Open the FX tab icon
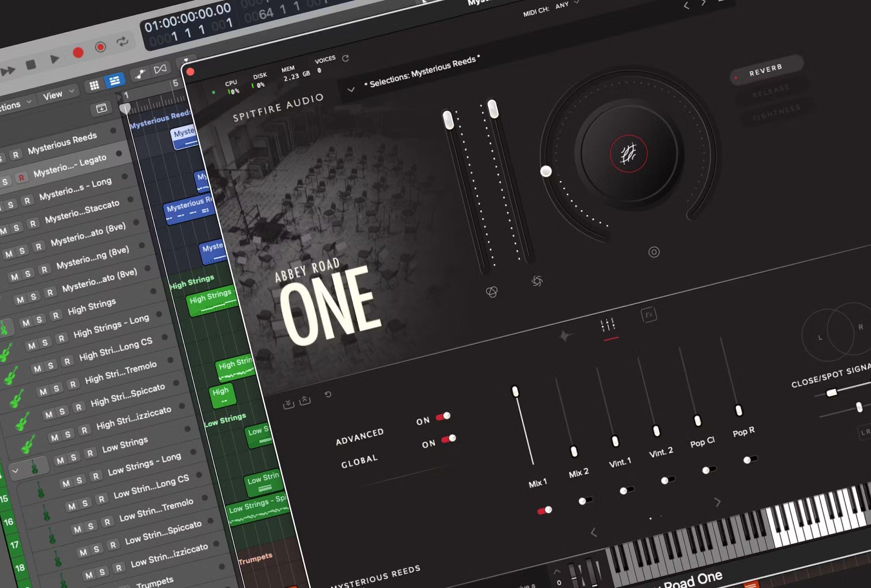This screenshot has height=588, width=871. 649,314
